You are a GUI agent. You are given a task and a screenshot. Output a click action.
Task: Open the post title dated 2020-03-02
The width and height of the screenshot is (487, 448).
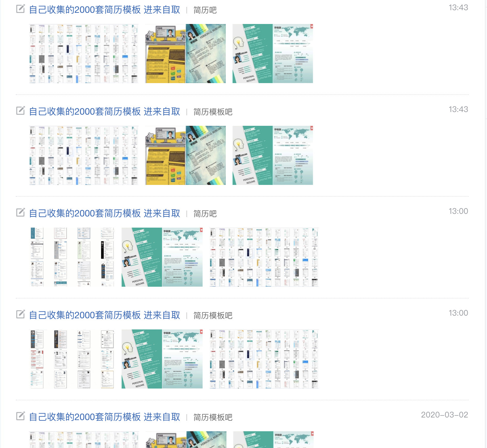pos(105,417)
